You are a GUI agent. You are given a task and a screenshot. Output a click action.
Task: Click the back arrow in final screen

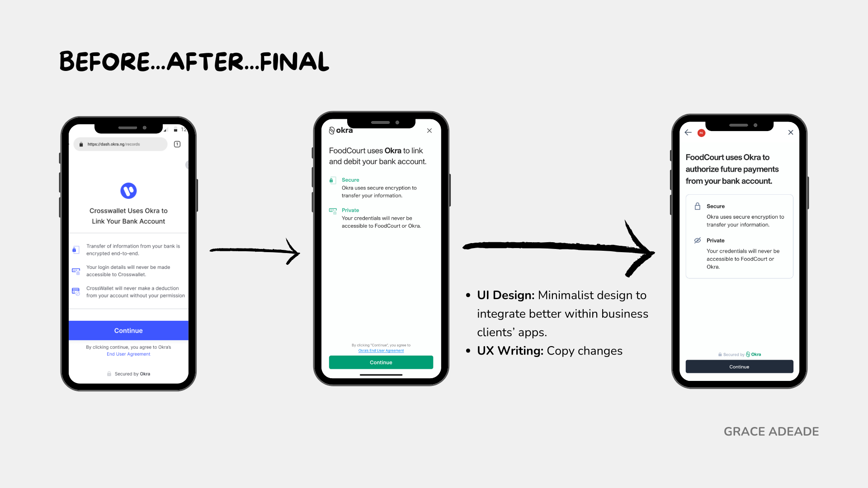(x=687, y=132)
